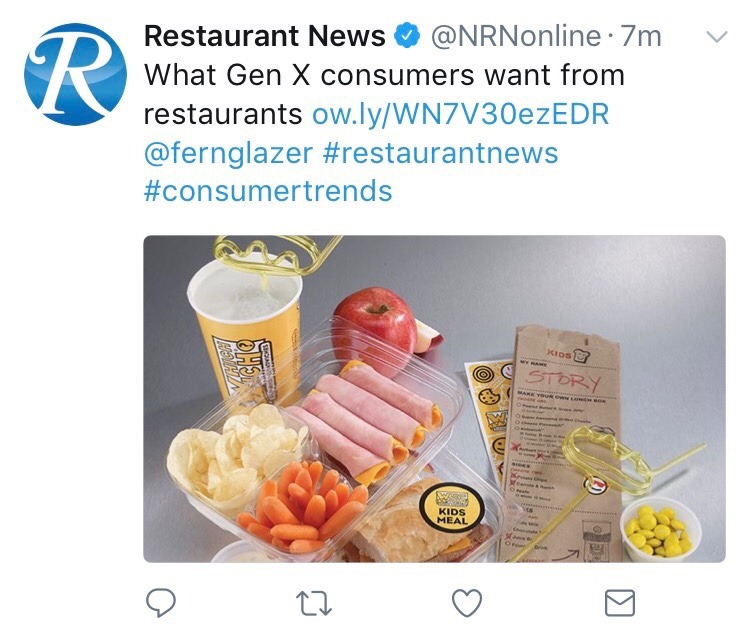
Task: Tap the tweet text about Gen X consumers
Action: 384,94
